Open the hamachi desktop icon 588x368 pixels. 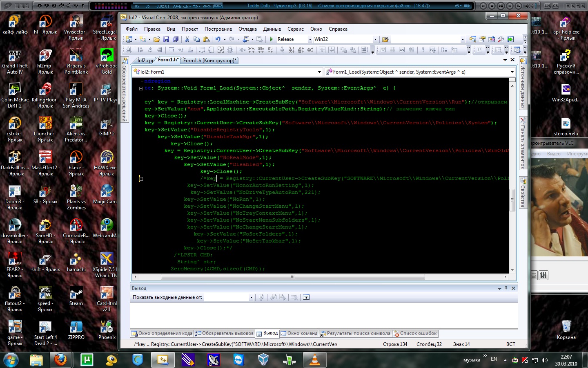coord(76,263)
